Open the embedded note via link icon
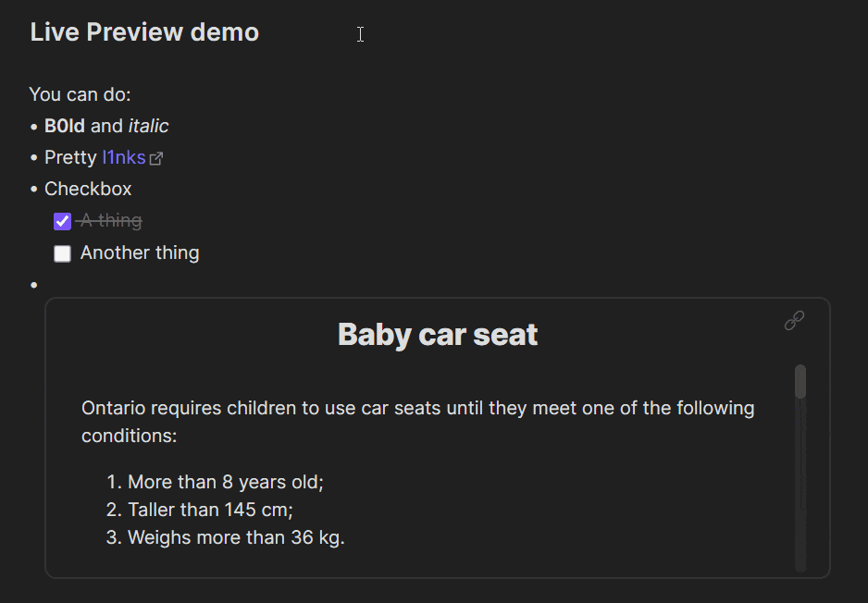The height and width of the screenshot is (603, 868). tap(794, 321)
